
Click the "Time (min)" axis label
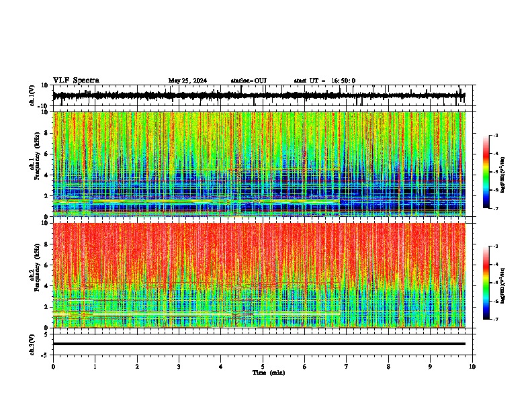pos(269,373)
